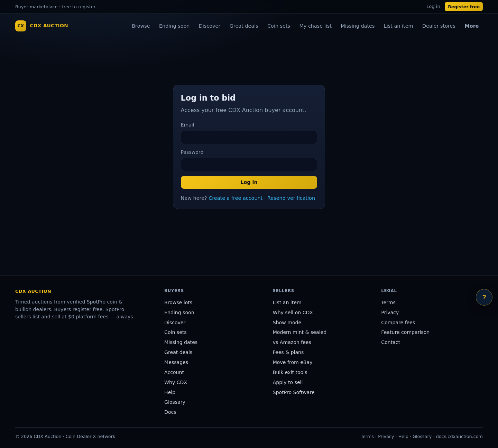
Task: Follow the Create a free account link
Action: pos(236,198)
